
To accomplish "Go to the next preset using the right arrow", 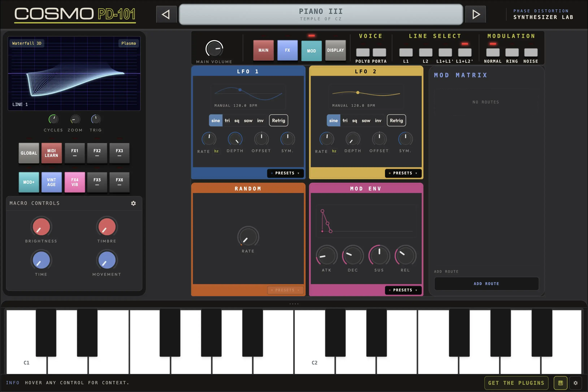I will click(475, 14).
